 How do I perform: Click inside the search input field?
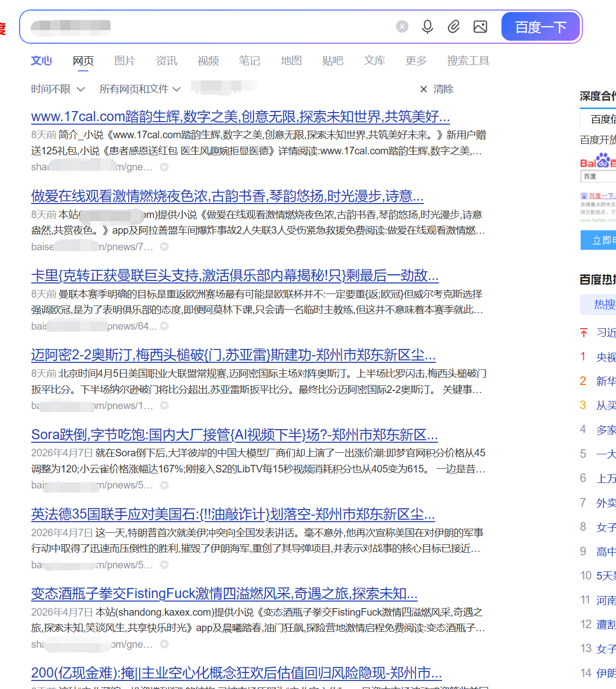(211, 27)
